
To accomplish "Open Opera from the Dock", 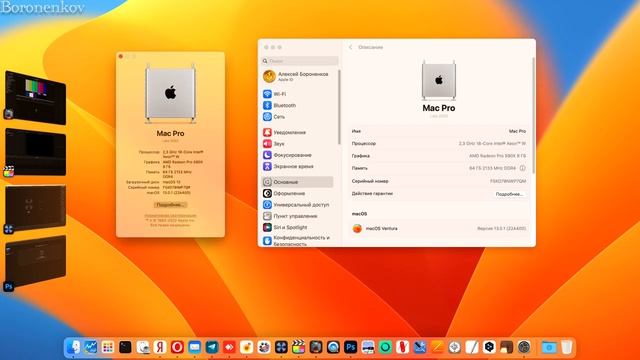I will coord(177,347).
